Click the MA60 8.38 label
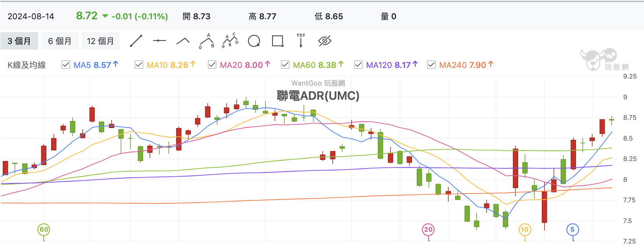 pos(318,65)
